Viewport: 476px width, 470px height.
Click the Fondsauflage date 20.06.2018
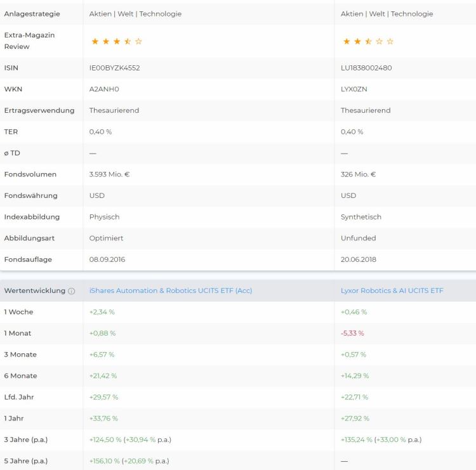[360, 259]
